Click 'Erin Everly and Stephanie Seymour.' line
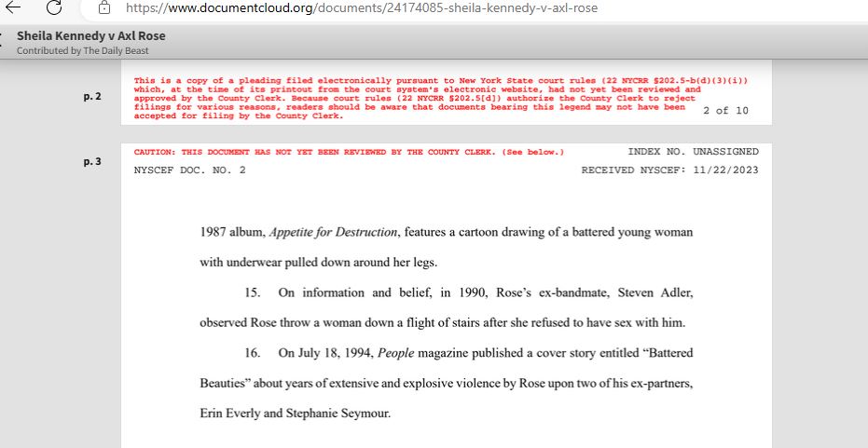868x448 pixels. pos(296,414)
